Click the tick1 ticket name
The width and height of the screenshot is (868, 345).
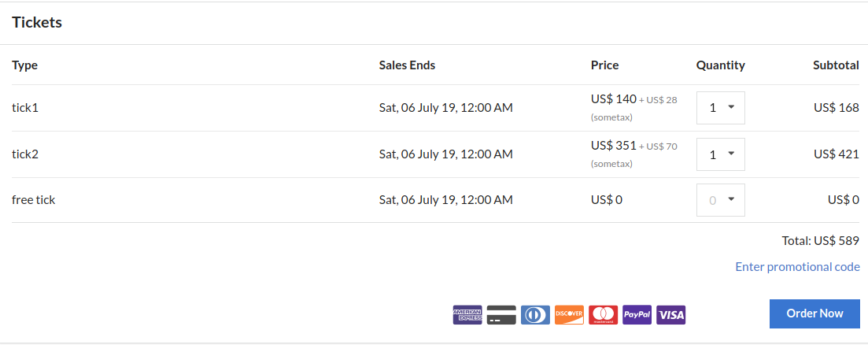[25, 107]
